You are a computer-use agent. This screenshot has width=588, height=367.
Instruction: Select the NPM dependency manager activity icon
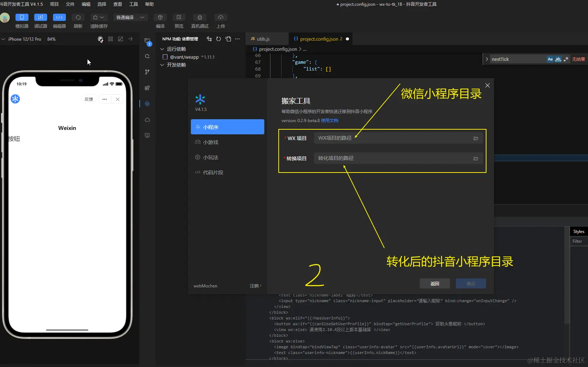pyautogui.click(x=147, y=104)
